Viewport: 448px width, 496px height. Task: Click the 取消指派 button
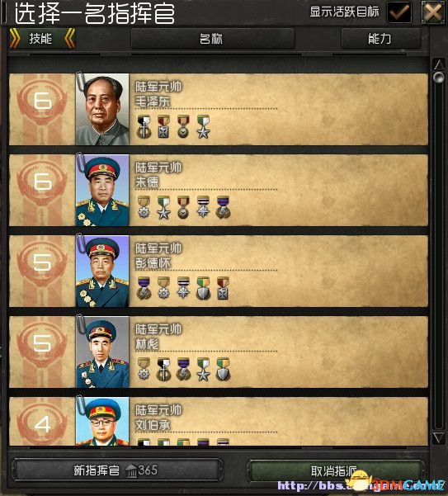pyautogui.click(x=334, y=471)
